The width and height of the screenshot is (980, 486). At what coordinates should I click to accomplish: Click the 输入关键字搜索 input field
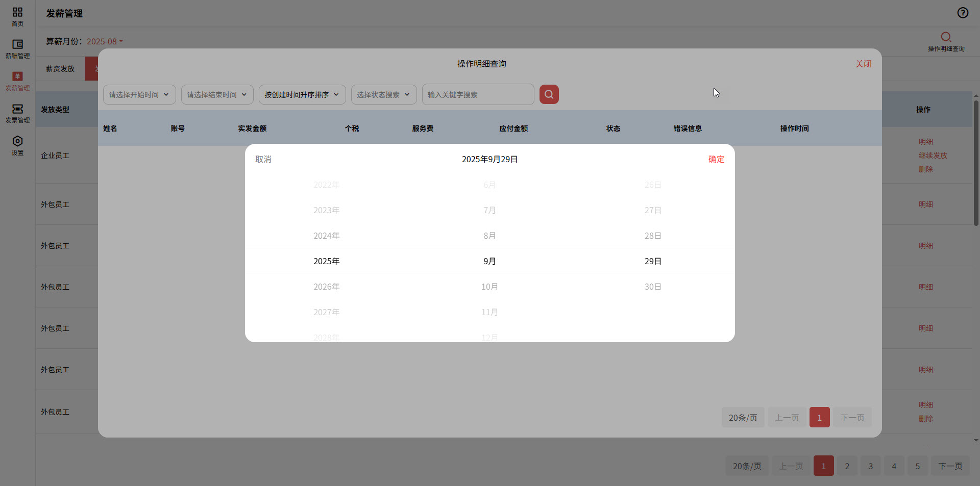coord(477,94)
